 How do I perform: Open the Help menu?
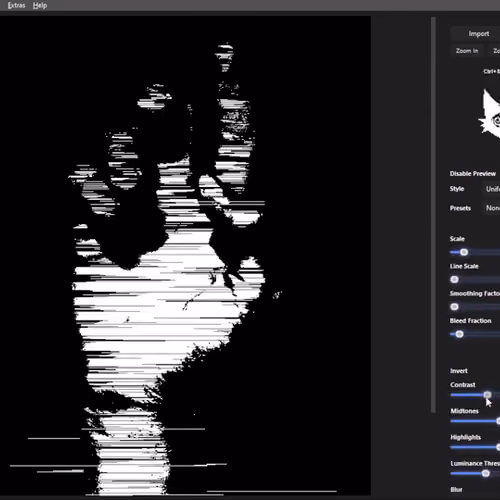click(x=40, y=5)
